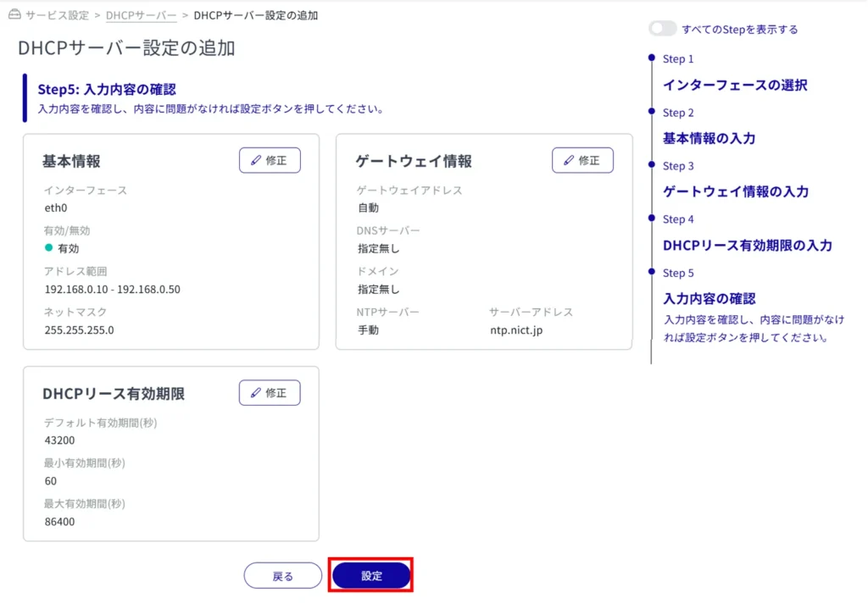The width and height of the screenshot is (868, 609).
Task: Open the DHCPサーバー breadcrumb link
Action: 141,15
